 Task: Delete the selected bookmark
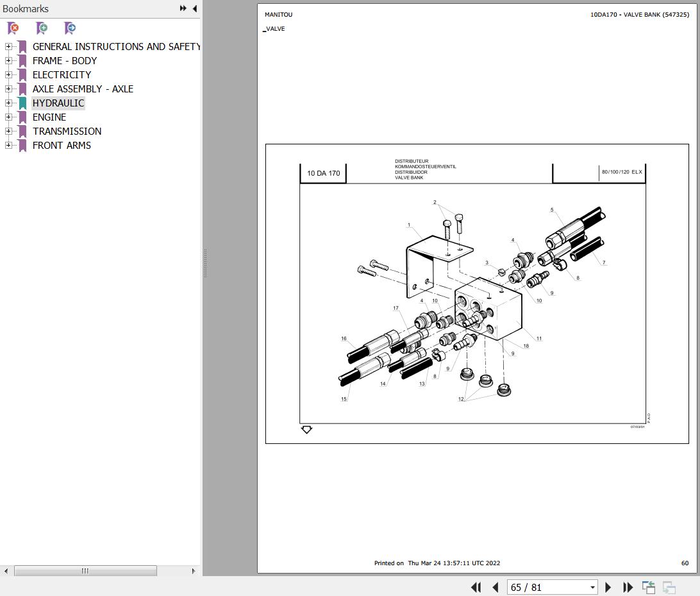click(12, 28)
